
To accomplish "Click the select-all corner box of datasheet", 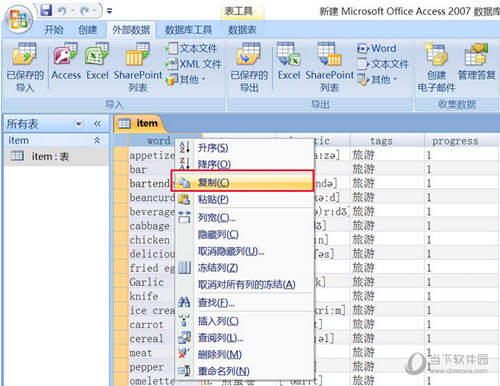I will [121, 140].
